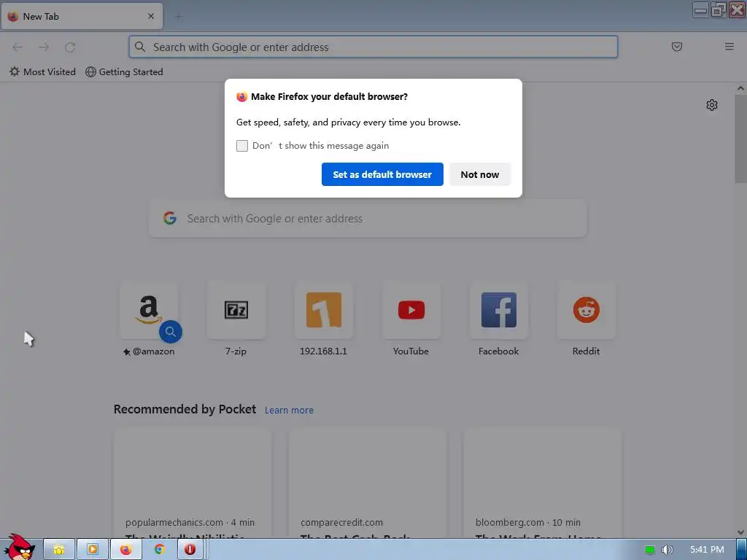
Task: Click the Learn more Pocket link
Action: click(x=289, y=411)
